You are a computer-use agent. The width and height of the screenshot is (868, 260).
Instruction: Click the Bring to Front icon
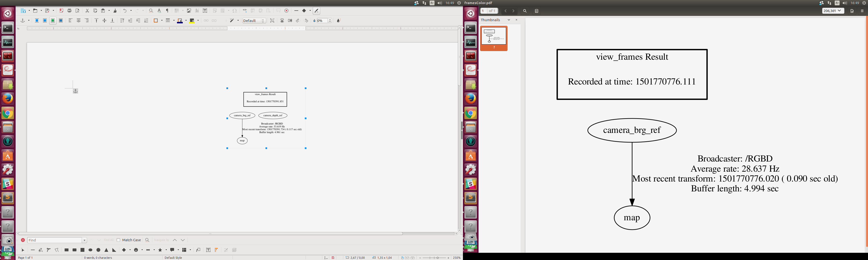pos(122,20)
